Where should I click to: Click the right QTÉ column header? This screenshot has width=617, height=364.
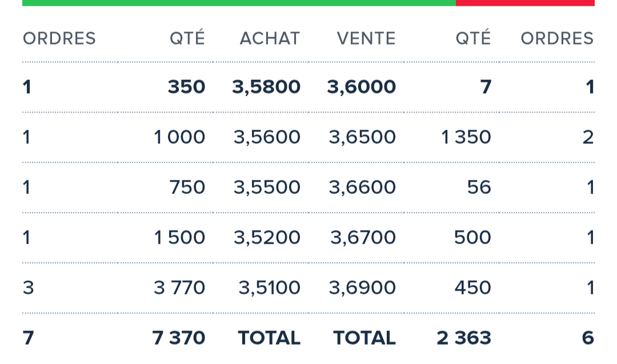pyautogui.click(x=473, y=39)
